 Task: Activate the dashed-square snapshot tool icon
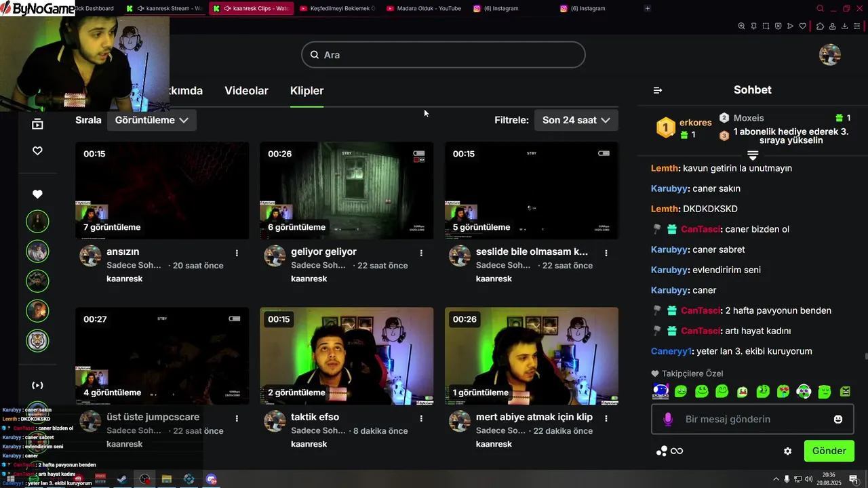click(x=766, y=26)
